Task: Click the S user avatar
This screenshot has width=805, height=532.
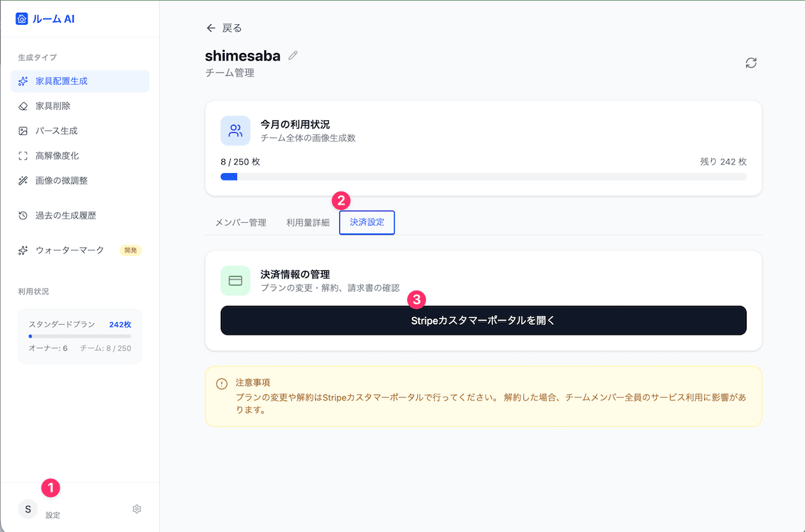Action: (x=28, y=509)
